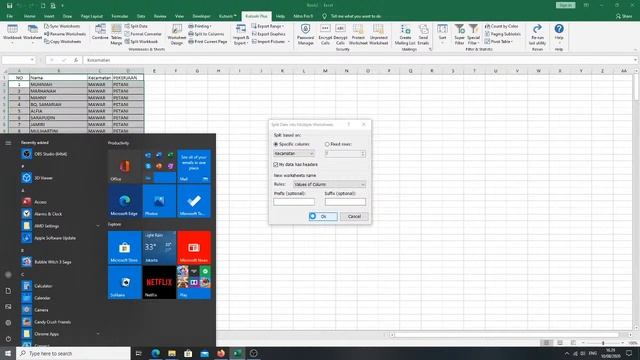The height and width of the screenshot is (360, 640).
Task: Open Microsoft Edge tile in Start menu
Action: (124, 200)
